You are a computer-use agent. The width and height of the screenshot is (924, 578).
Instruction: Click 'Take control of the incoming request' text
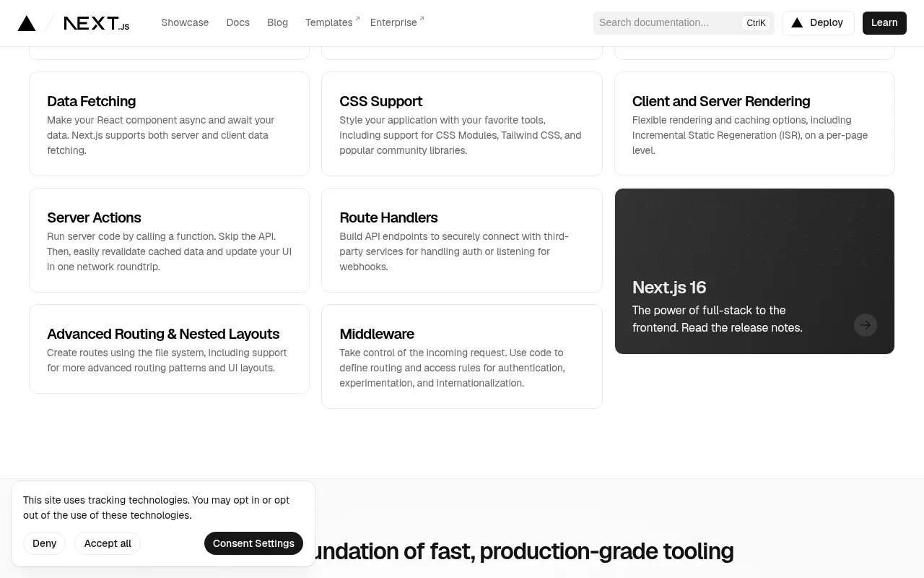pyautogui.click(x=423, y=353)
